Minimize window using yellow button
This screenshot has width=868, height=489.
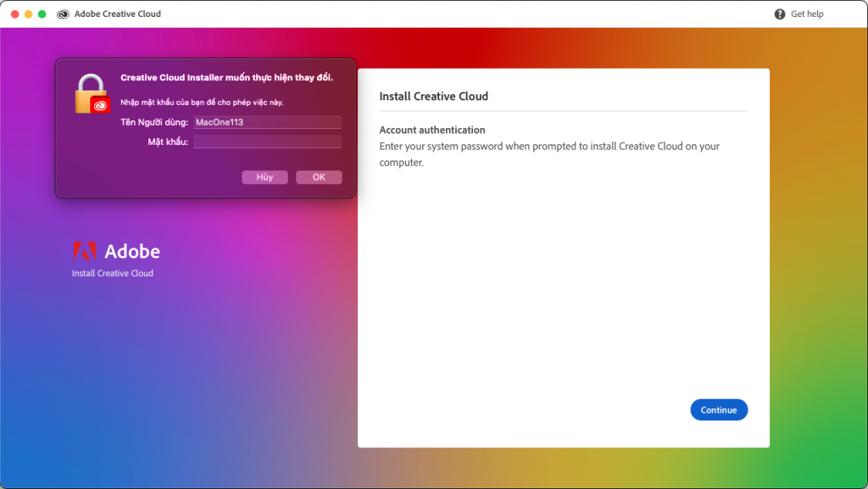pyautogui.click(x=28, y=14)
